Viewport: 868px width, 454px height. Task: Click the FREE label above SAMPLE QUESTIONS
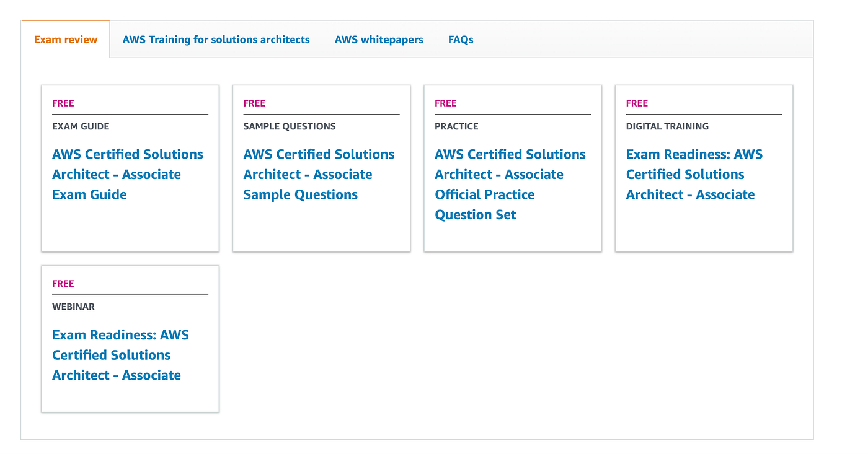coord(254,103)
